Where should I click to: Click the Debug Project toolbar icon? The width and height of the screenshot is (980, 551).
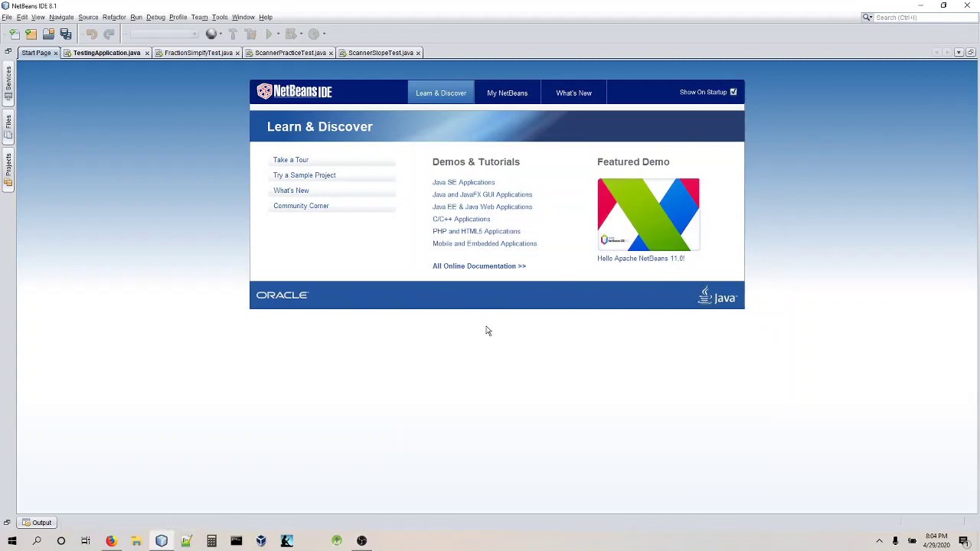click(291, 34)
